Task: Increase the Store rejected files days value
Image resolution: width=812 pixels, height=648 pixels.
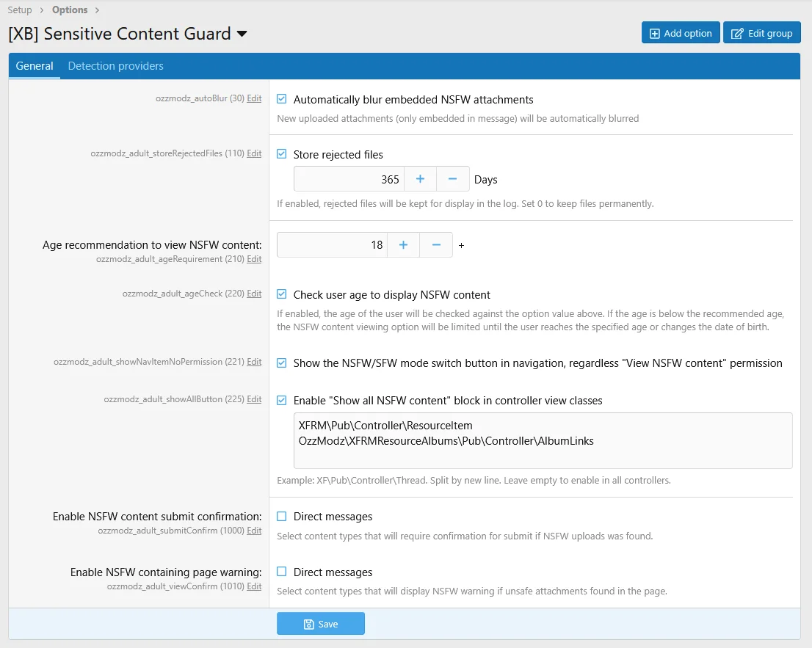Action: point(420,179)
